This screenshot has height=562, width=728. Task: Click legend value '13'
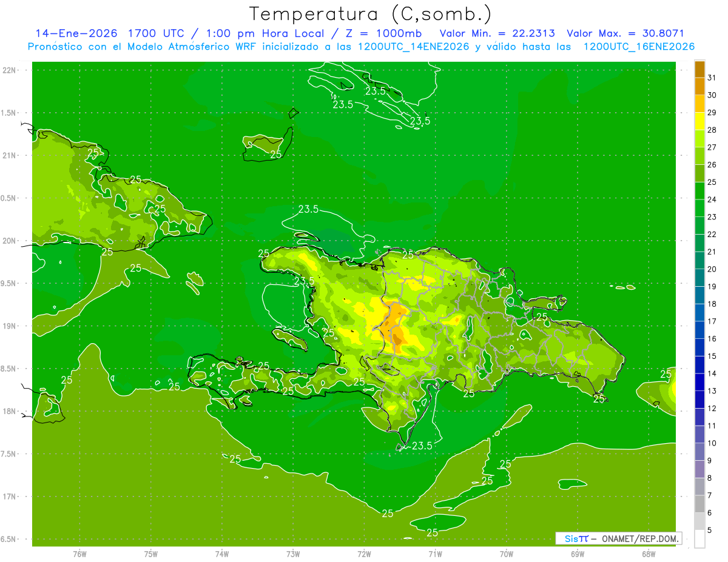(x=712, y=391)
